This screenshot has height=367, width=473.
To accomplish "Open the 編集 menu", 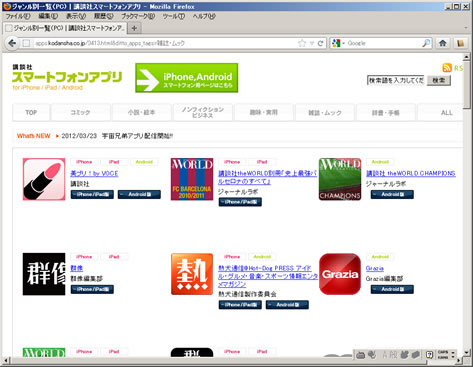I will click(48, 16).
